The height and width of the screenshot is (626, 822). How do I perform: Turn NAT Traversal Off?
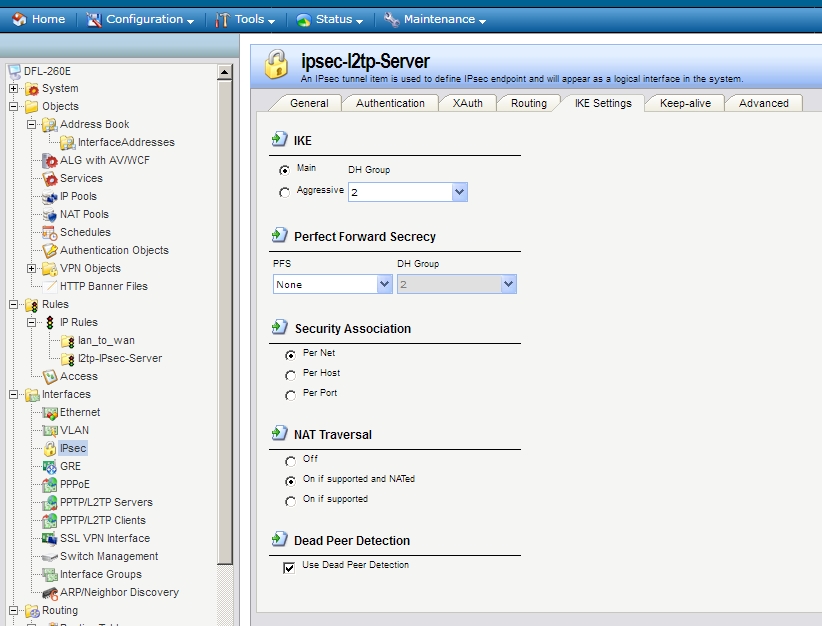click(x=291, y=461)
